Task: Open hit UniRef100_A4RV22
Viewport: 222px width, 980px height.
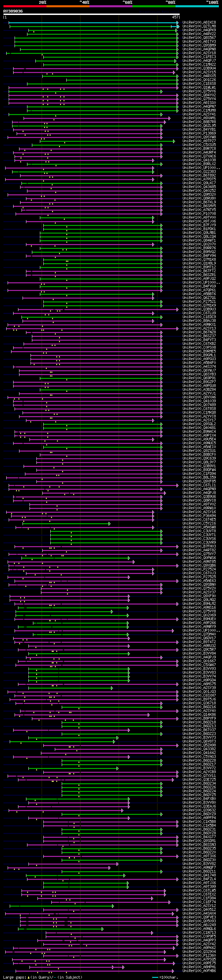Action: 199,34
